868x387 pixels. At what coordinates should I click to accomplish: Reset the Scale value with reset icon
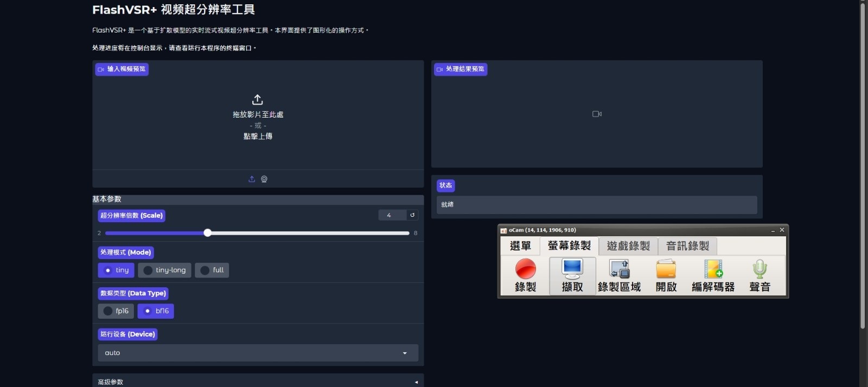click(x=412, y=215)
